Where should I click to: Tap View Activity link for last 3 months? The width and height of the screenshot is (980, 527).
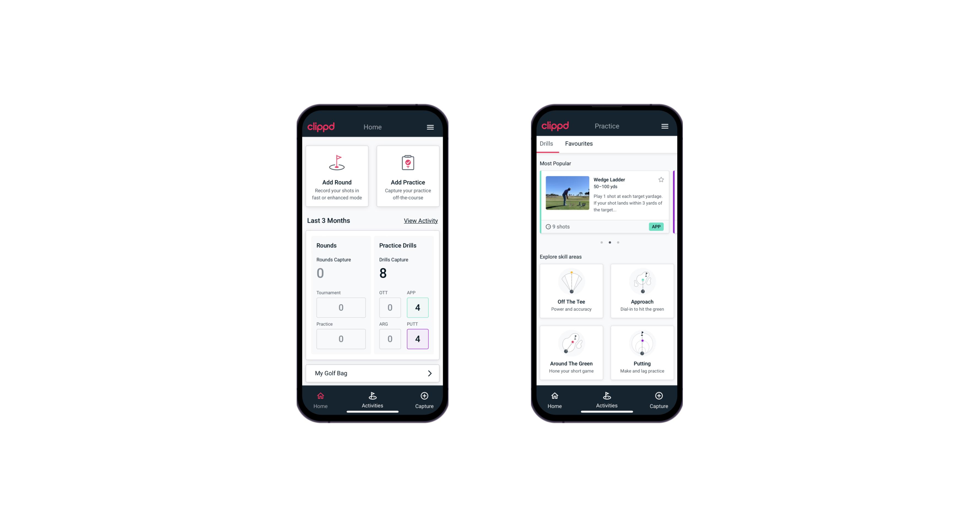(420, 221)
